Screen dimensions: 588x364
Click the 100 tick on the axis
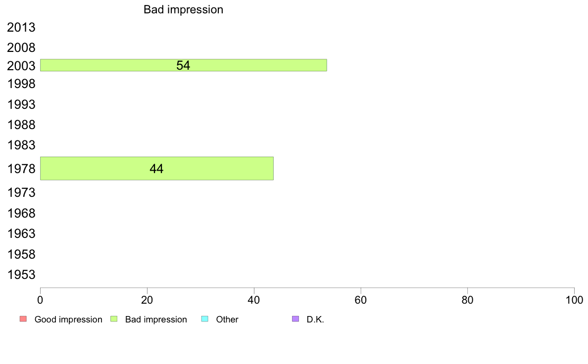click(x=574, y=300)
